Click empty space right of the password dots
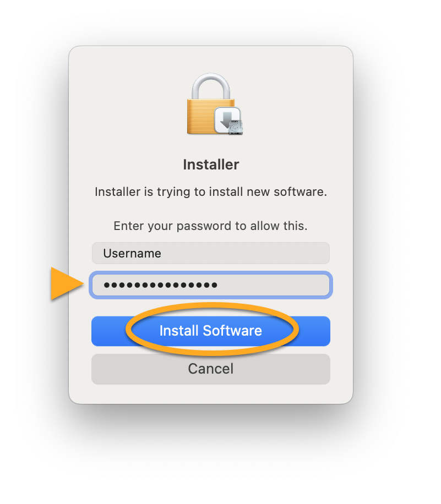Viewport: 441px width, 504px height. click(274, 285)
